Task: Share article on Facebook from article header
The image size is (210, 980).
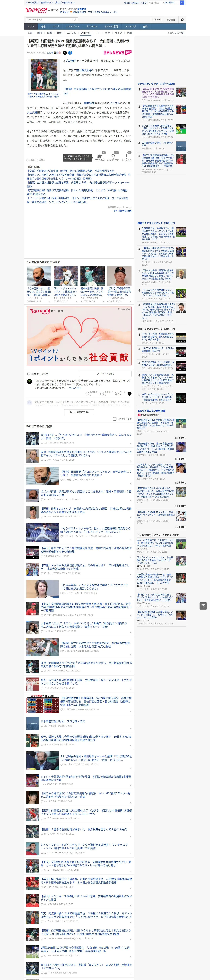Action: click(70, 53)
